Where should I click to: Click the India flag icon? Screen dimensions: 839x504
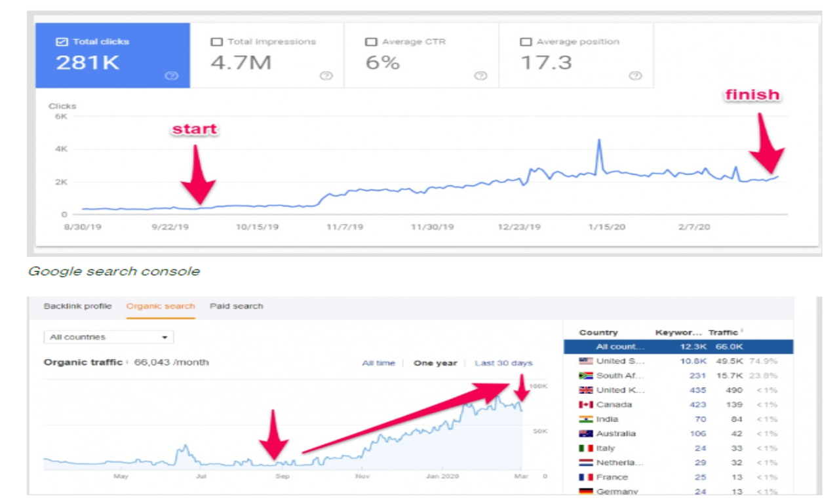pyautogui.click(x=587, y=418)
